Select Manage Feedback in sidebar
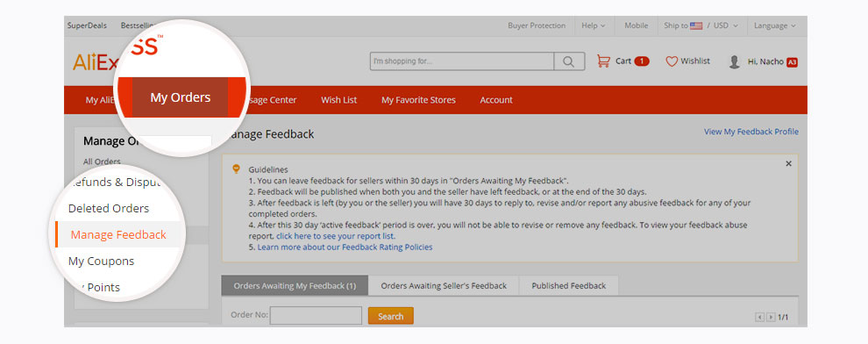 118,235
